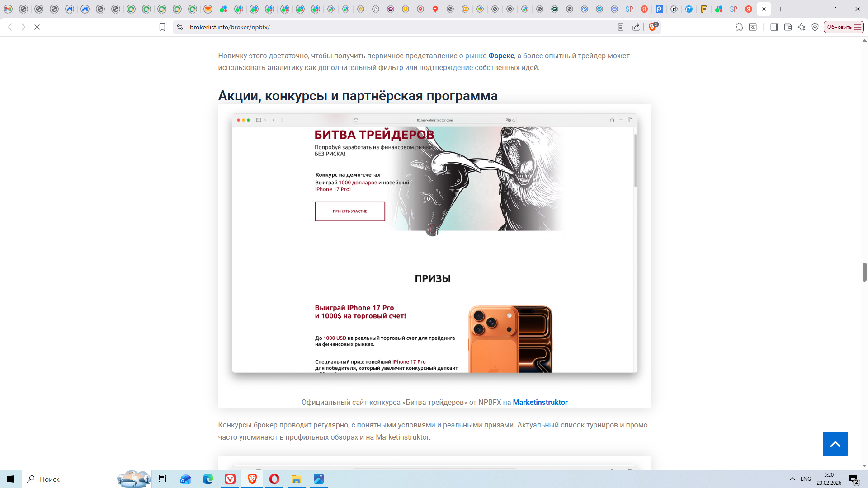Screen dimensions: 868x488
Task: Follow the Форекс link in text
Action: pyautogui.click(x=501, y=56)
